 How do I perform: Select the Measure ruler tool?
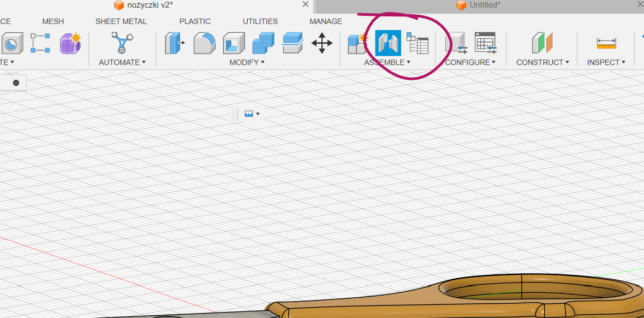pos(607,43)
